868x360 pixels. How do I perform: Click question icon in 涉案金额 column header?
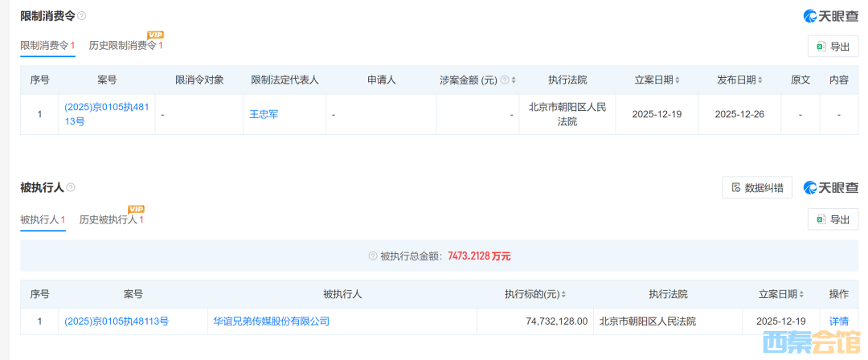pyautogui.click(x=505, y=80)
